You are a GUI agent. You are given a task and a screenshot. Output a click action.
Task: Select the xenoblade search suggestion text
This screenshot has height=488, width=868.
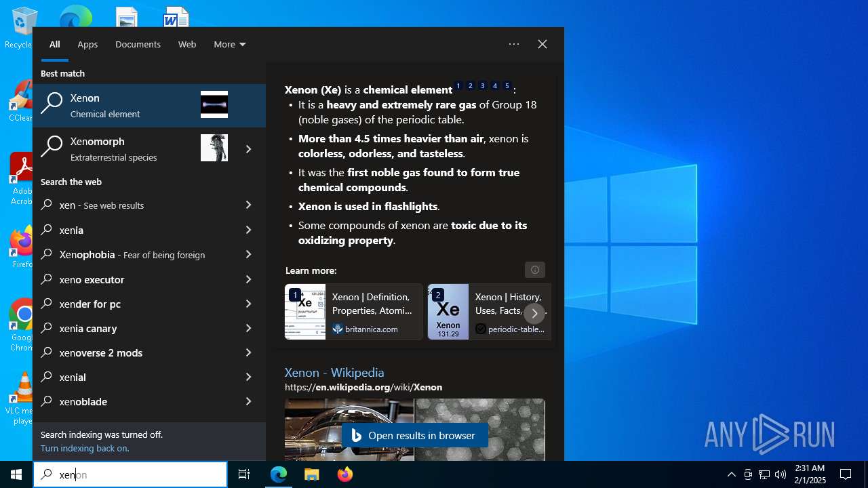coord(83,402)
